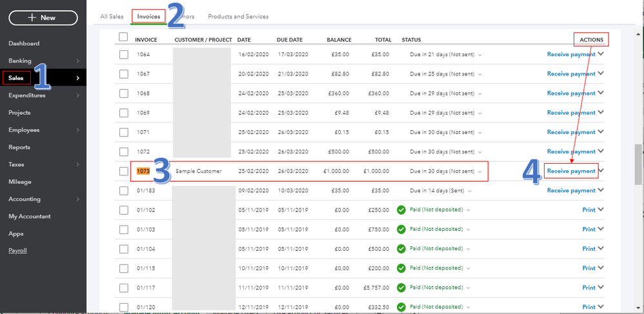Sort by STATUS column header

411,40
